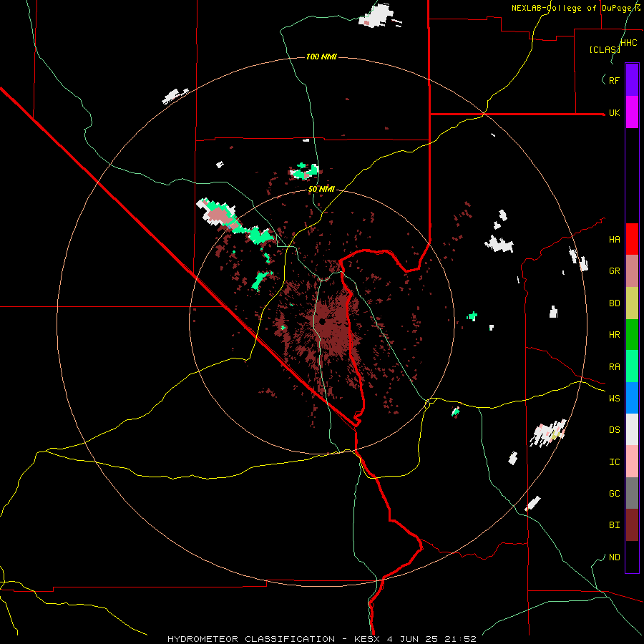This screenshot has height=644, width=644.
Task: Click the 'DS' legend label
Action: 614,430
